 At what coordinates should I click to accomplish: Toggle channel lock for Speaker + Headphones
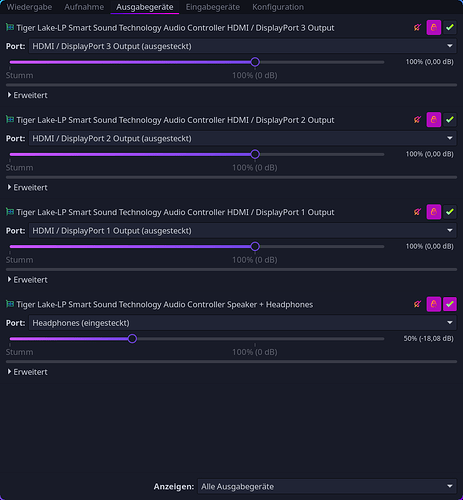coord(434,304)
